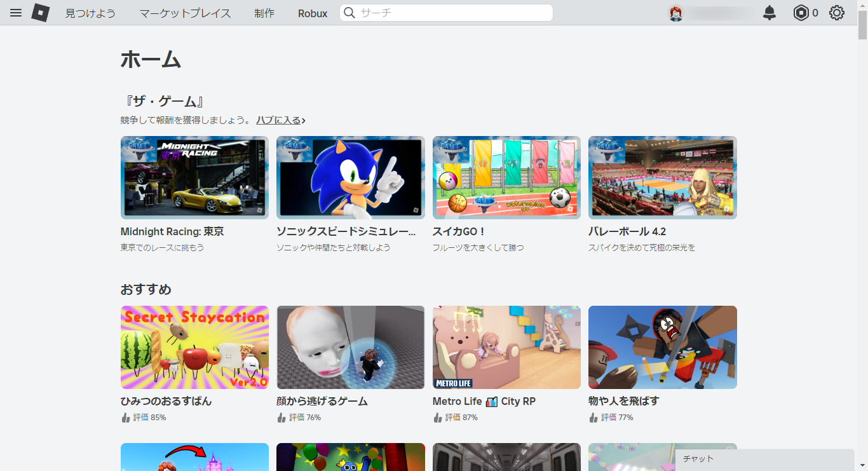Image resolution: width=868 pixels, height=471 pixels.
Task: Open the 見つけよう tab
Action: (x=90, y=13)
